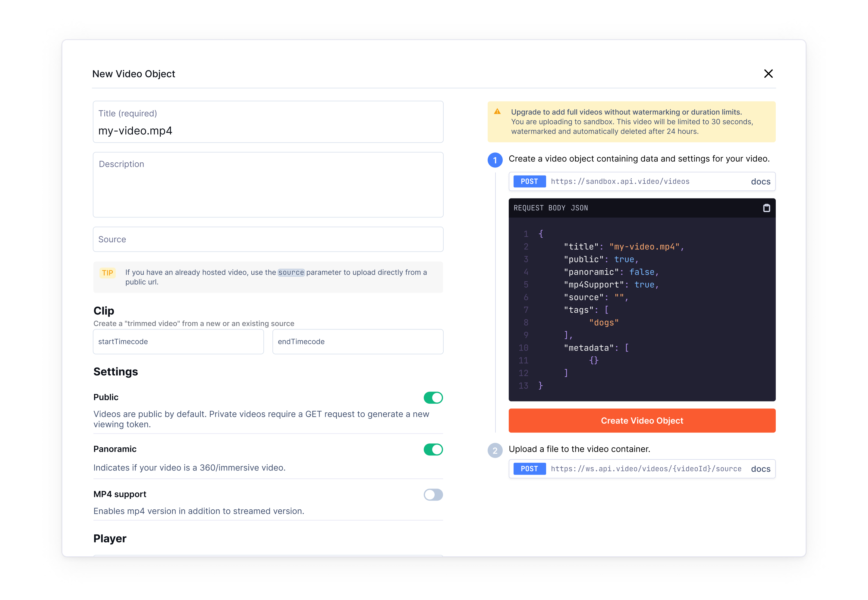Screen dimensions: 868x600
Task: Click into the Description text area
Action: [268, 185]
